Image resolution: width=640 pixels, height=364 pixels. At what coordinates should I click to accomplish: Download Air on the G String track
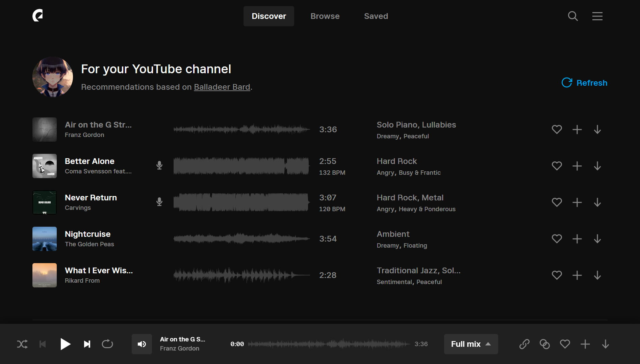pyautogui.click(x=597, y=130)
